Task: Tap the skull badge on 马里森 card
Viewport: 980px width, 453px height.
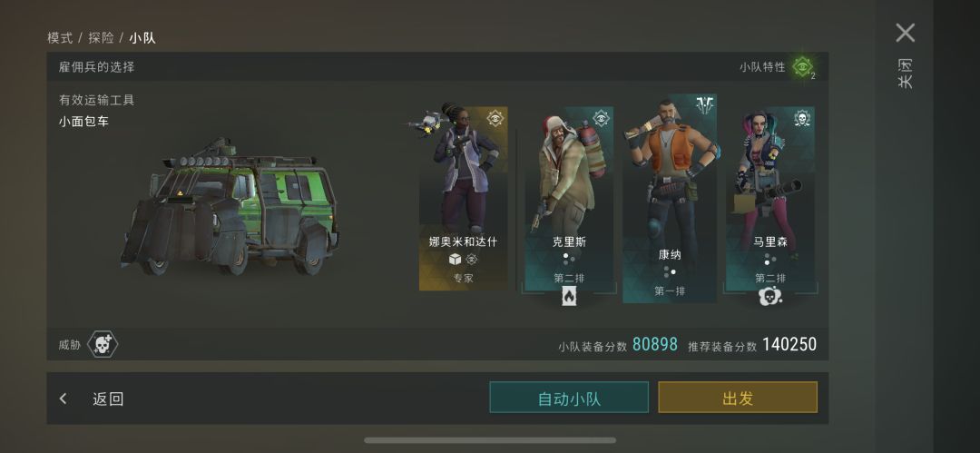Action: 802,118
